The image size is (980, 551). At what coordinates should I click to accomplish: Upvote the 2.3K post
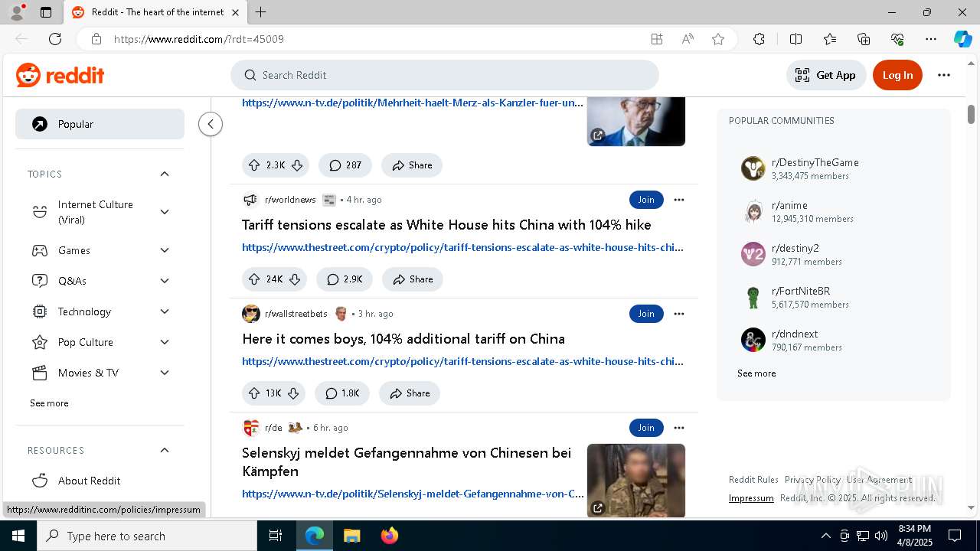[255, 165]
